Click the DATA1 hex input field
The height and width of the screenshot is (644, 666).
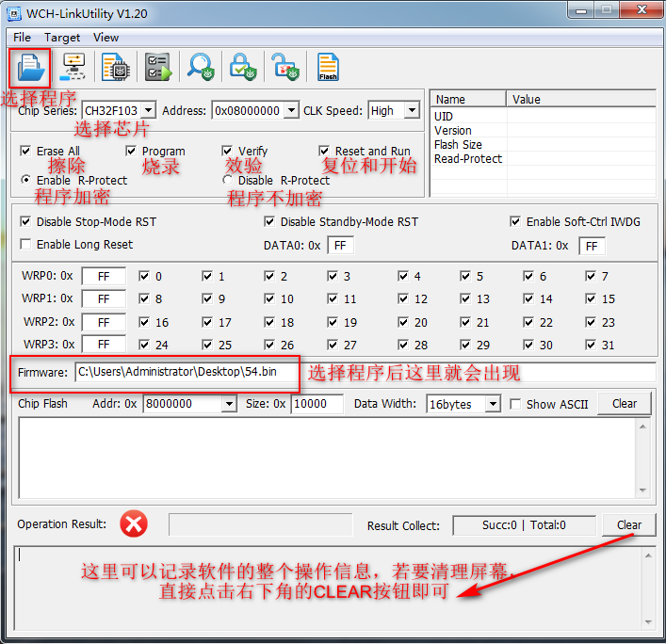[593, 246]
